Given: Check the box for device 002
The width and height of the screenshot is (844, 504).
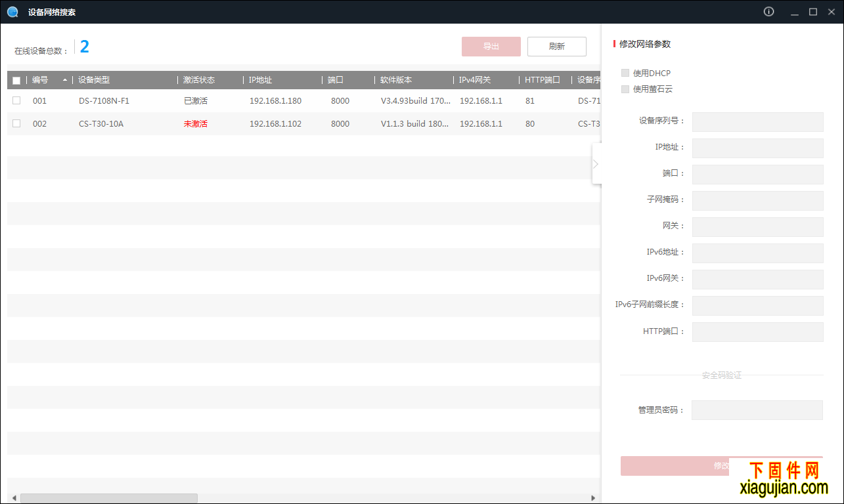Looking at the screenshot, I should pyautogui.click(x=16, y=123).
